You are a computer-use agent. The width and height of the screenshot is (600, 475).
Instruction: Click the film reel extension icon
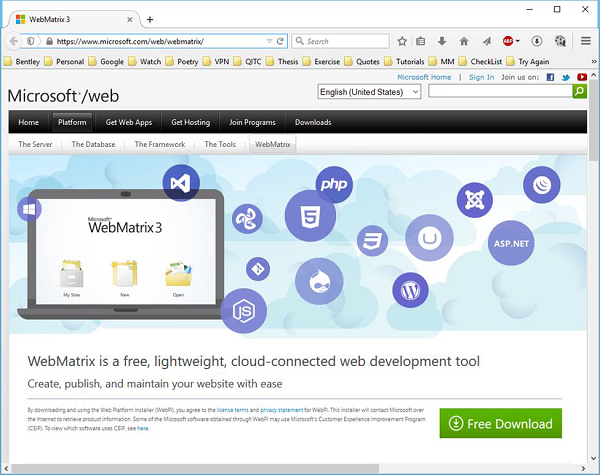point(560,41)
